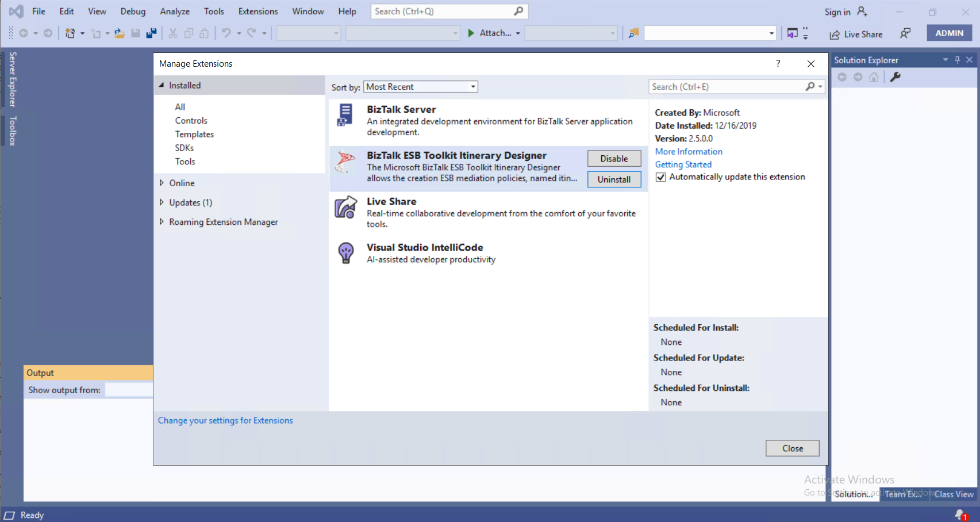This screenshot has height=522, width=980.
Task: Open the More Information link for BizTalk Server
Action: tap(688, 151)
